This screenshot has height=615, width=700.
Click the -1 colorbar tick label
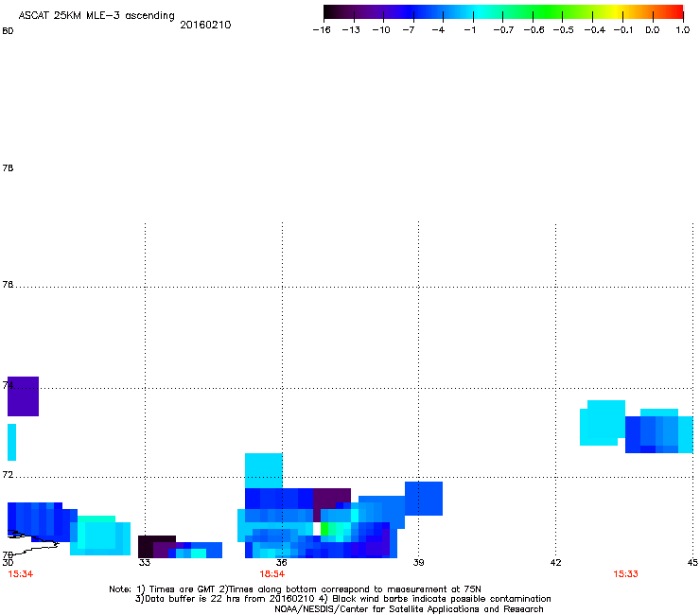click(469, 30)
